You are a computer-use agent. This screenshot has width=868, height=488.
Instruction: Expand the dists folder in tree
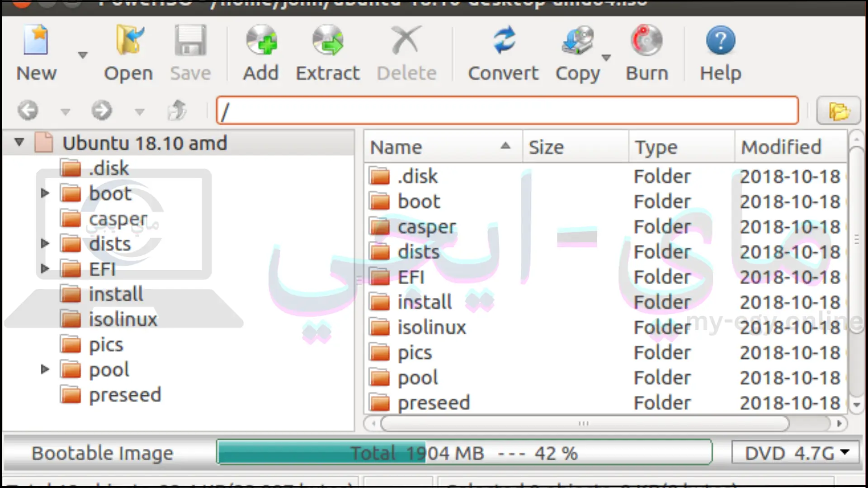[45, 244]
